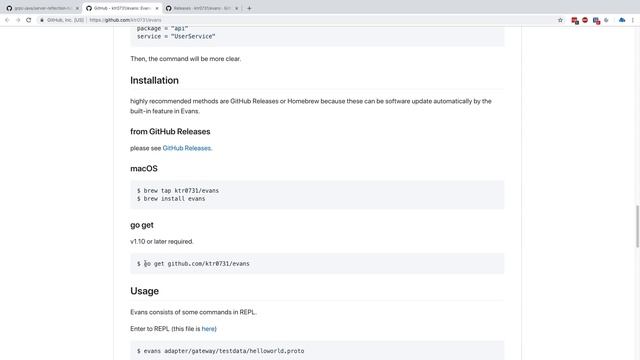The height and width of the screenshot is (360, 640).
Task: Open the Chrome three-dot menu
Action: click(633, 20)
